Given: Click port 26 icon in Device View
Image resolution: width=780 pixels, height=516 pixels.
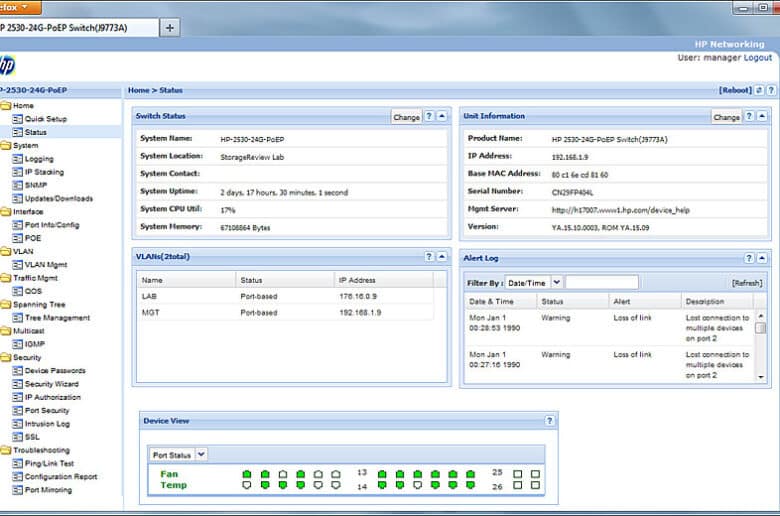Looking at the screenshot, I should click(x=517, y=485).
